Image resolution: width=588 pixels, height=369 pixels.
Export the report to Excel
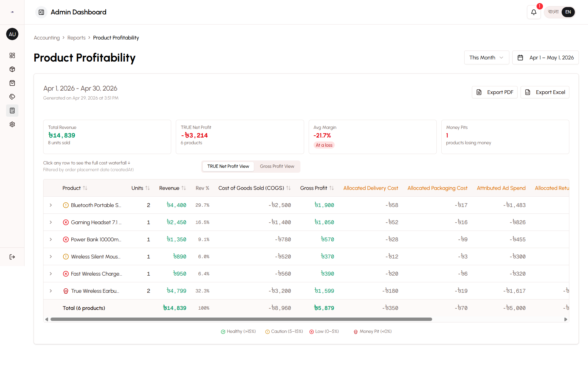545,92
